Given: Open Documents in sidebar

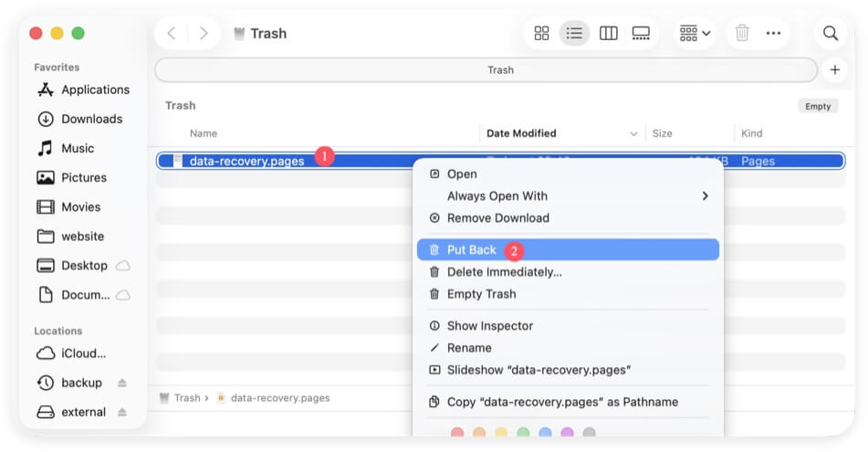Looking at the screenshot, I should point(74,295).
